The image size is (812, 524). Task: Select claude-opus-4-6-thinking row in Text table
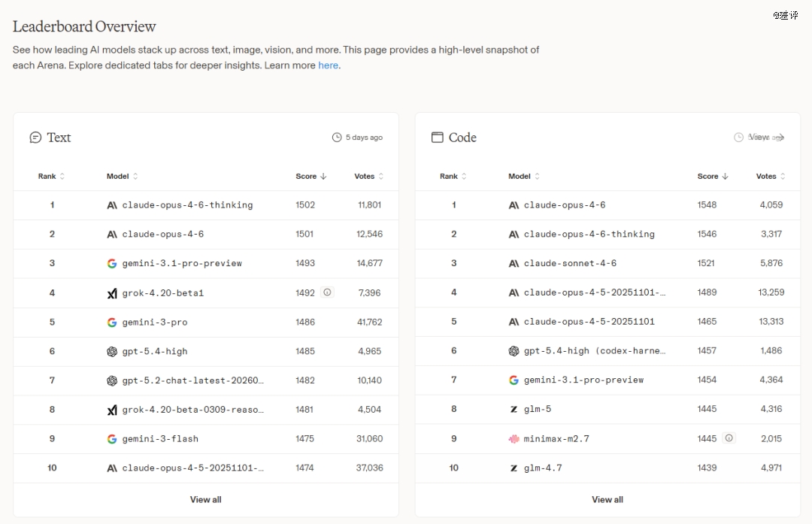[x=187, y=205]
